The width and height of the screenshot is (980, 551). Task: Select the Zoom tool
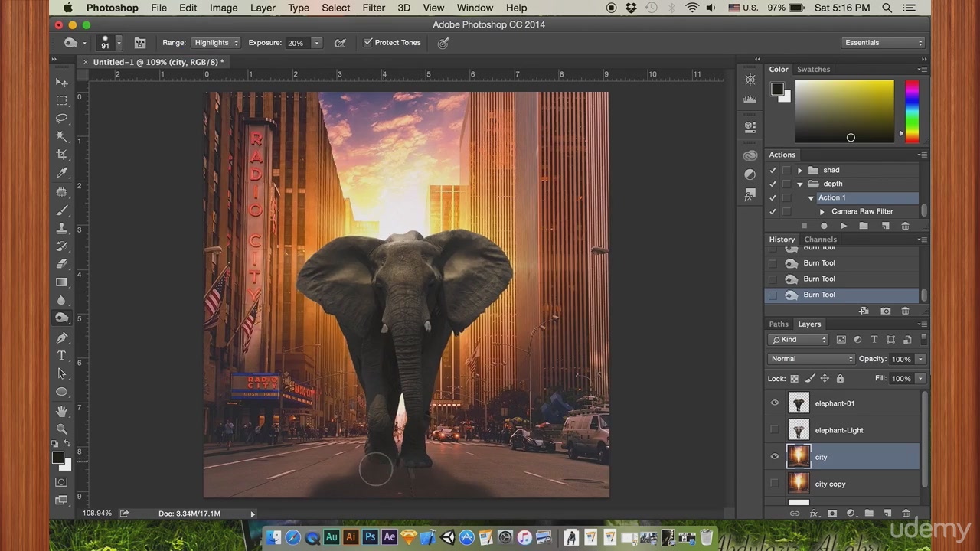pos(61,429)
